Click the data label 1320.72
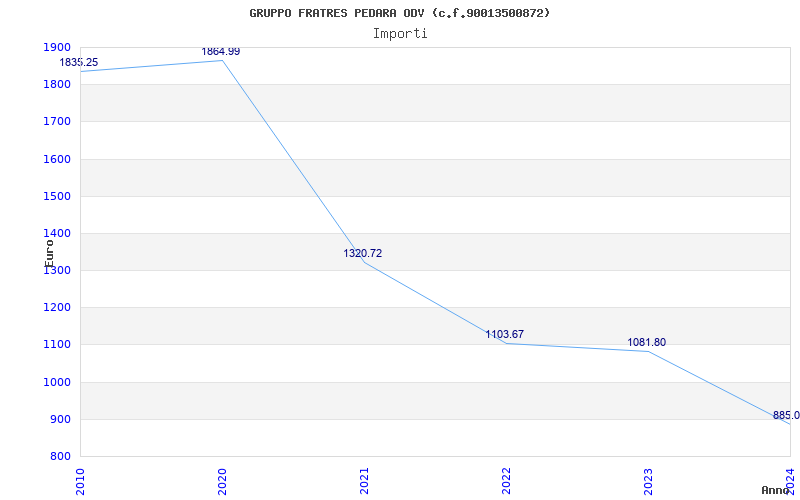Screen dimensions: 800x500 coord(362,253)
